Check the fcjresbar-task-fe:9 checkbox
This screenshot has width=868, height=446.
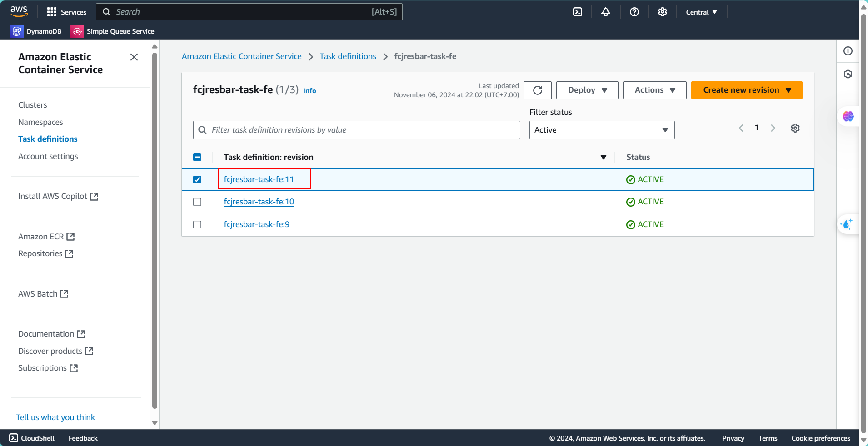pyautogui.click(x=197, y=224)
